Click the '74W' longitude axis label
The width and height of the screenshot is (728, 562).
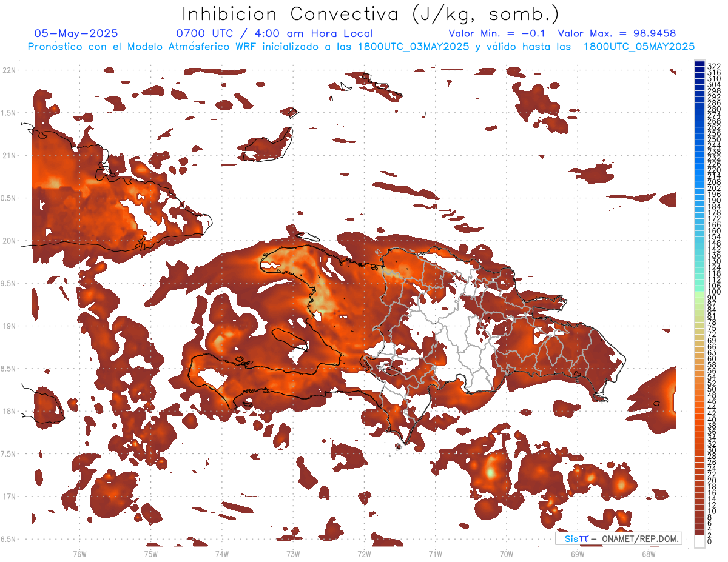221,554
